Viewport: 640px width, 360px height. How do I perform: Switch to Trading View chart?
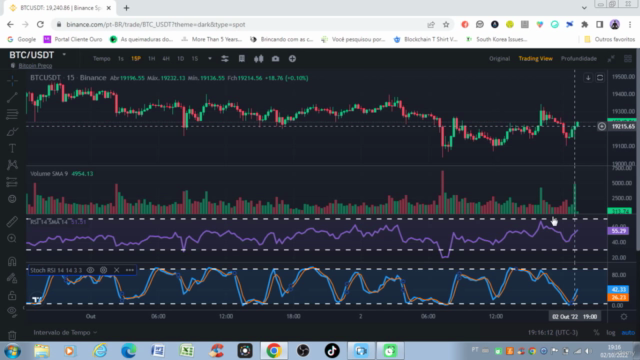pyautogui.click(x=536, y=59)
